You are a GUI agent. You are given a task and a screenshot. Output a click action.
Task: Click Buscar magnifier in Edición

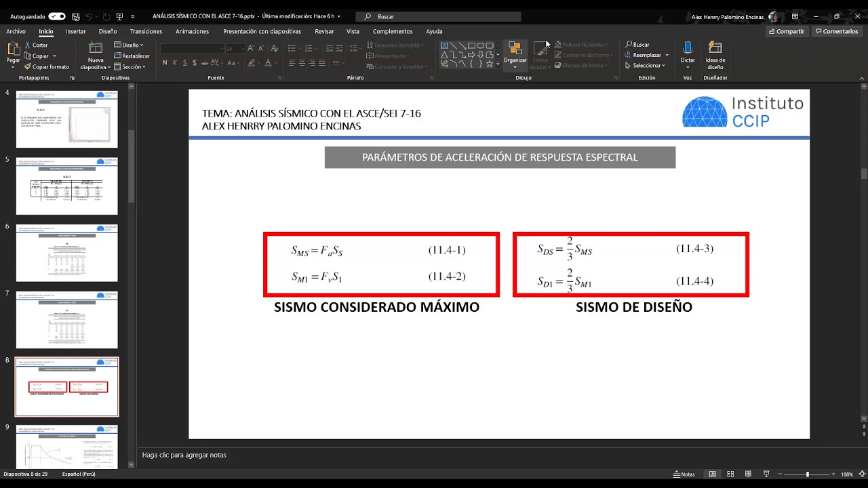coord(637,45)
